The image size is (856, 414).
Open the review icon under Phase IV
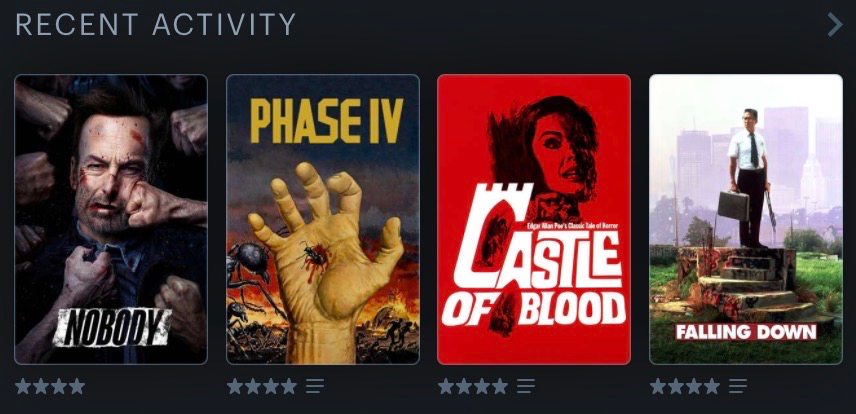click(x=315, y=387)
